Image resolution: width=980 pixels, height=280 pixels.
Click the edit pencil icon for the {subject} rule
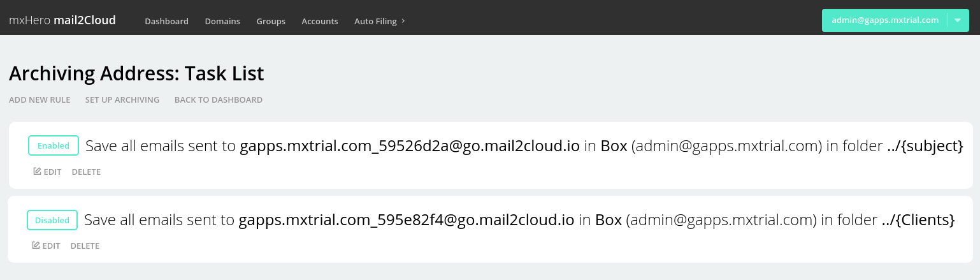(x=37, y=172)
